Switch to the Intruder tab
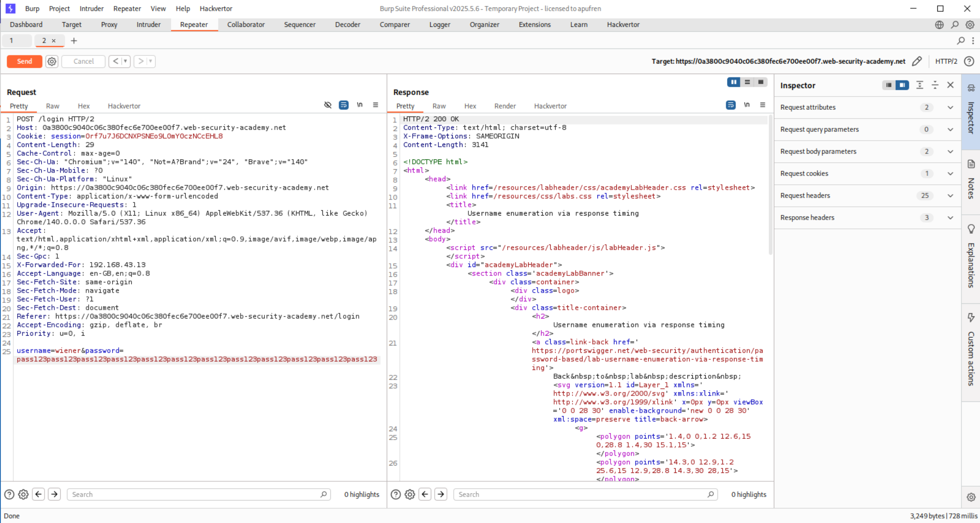This screenshot has height=523, width=980. point(148,25)
